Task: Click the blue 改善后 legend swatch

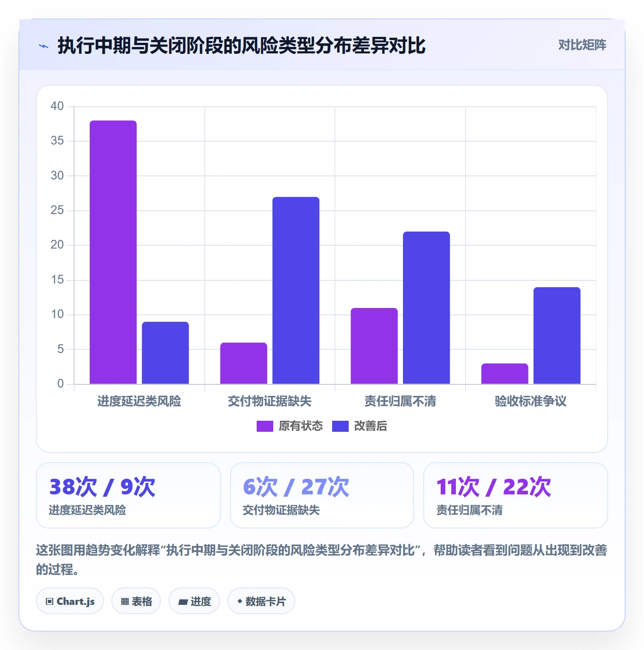Action: click(340, 426)
